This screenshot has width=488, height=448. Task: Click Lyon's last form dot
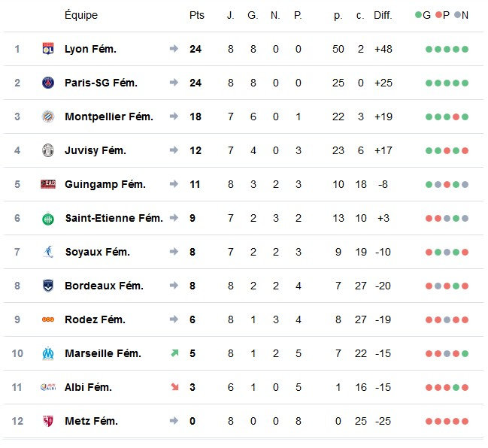tap(465, 49)
